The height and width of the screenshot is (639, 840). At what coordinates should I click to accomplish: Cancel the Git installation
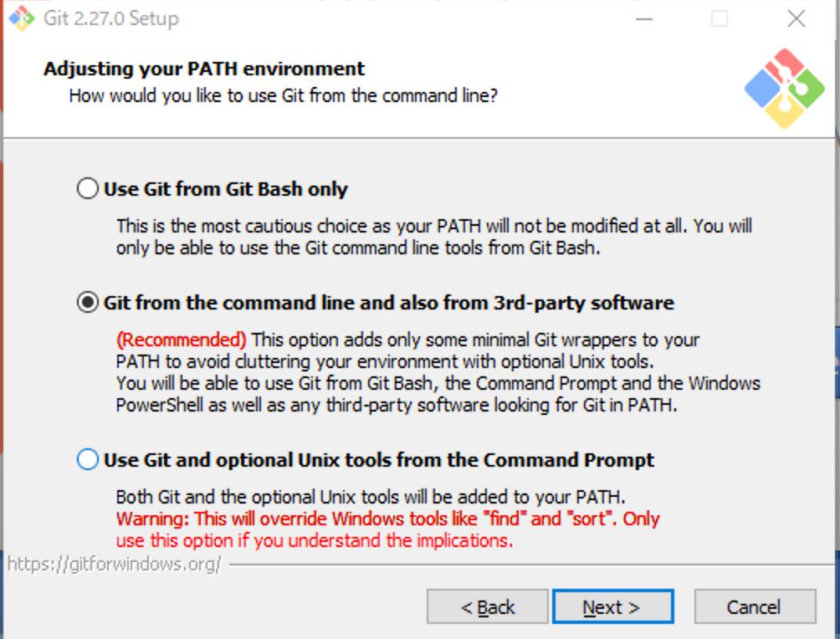[754, 607]
